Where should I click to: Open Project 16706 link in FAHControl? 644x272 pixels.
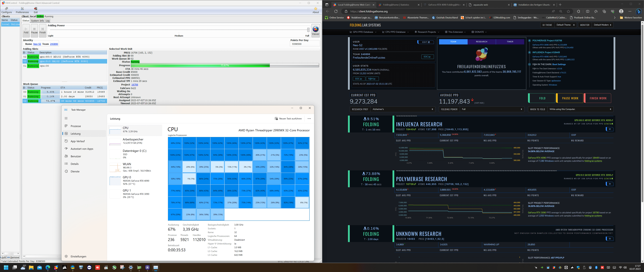pos(134,85)
